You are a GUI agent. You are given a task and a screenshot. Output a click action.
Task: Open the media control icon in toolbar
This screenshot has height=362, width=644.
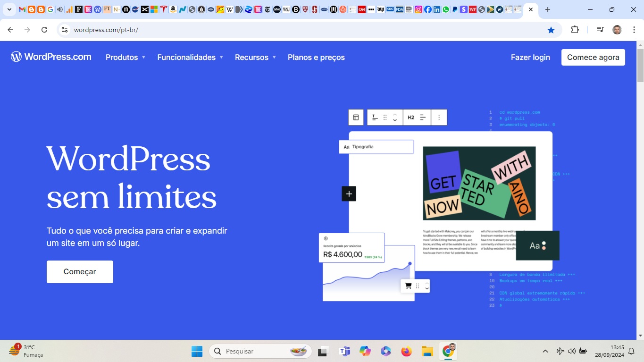click(600, 30)
